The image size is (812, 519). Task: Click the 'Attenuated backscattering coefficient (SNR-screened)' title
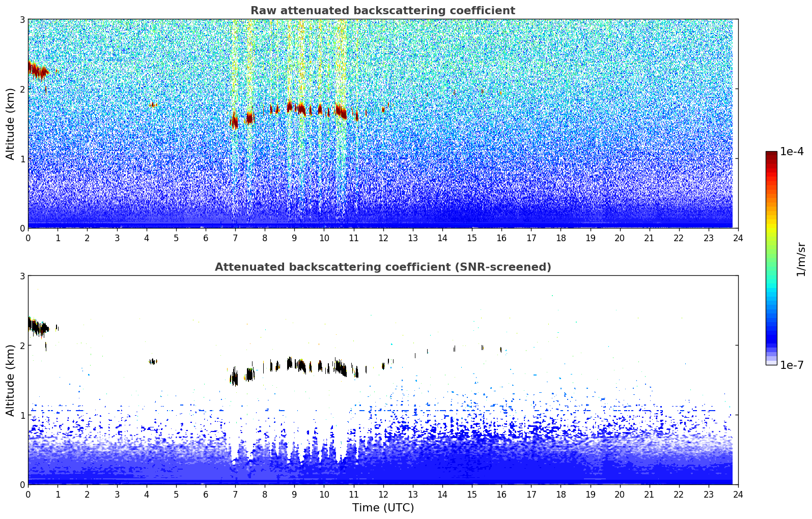click(x=383, y=267)
